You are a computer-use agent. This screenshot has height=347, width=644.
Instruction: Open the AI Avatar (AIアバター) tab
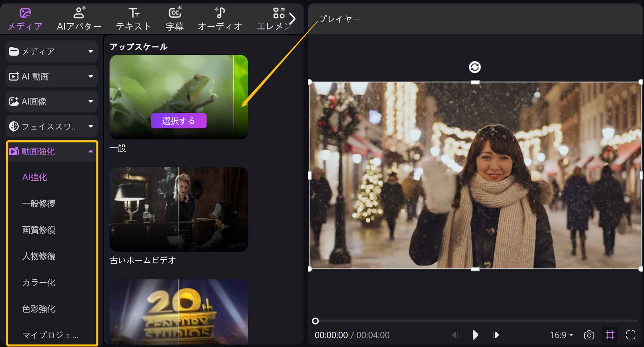point(79,19)
